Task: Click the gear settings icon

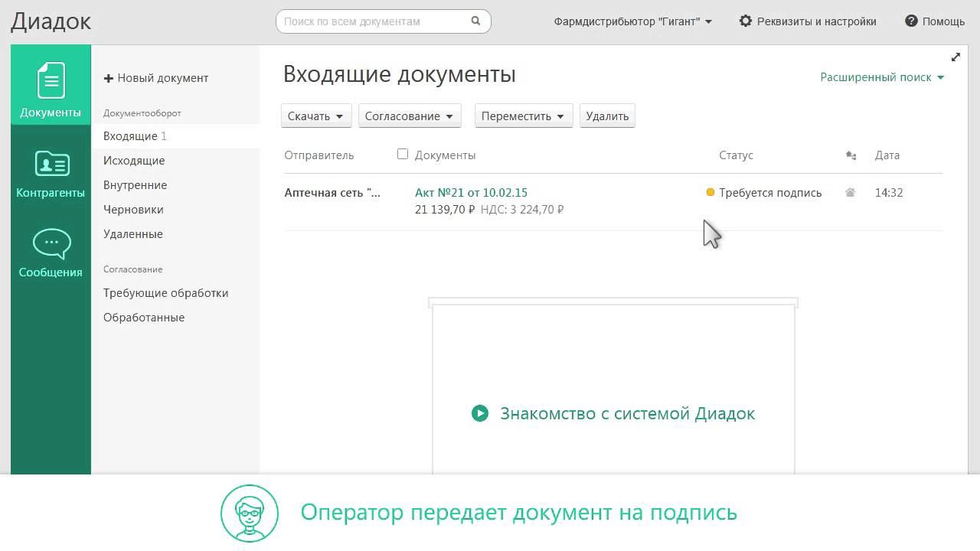Action: coord(746,21)
